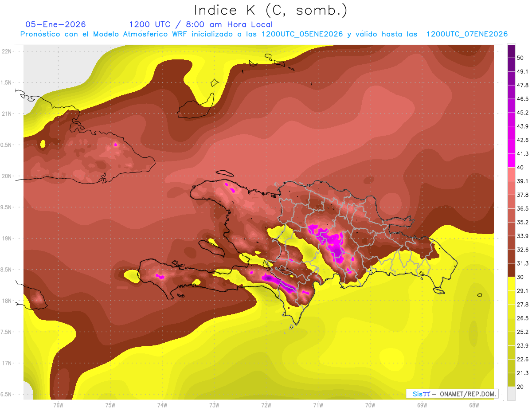Pick the dark brown swatch between 30 and 31.3
532x411 pixels.
point(512,270)
